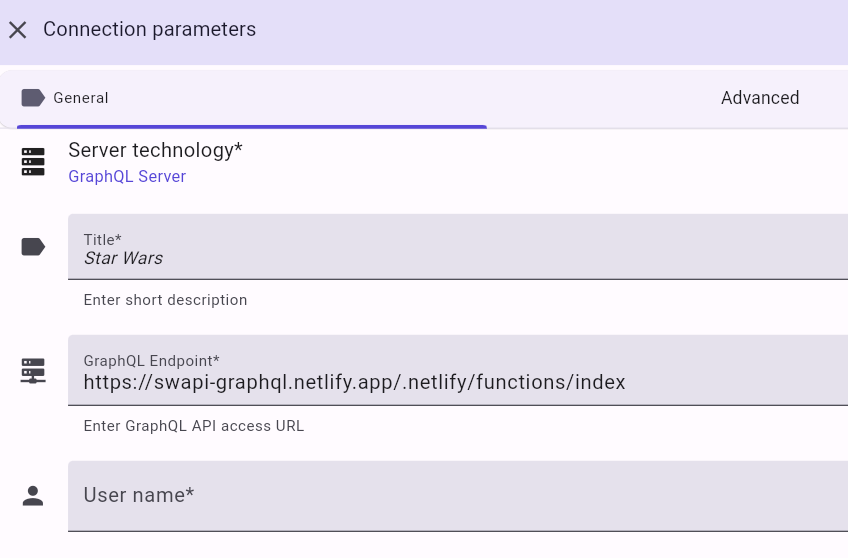Image resolution: width=848 pixels, height=558 pixels.
Task: Click the network server icon beside Endpoint
Action: pyautogui.click(x=33, y=371)
